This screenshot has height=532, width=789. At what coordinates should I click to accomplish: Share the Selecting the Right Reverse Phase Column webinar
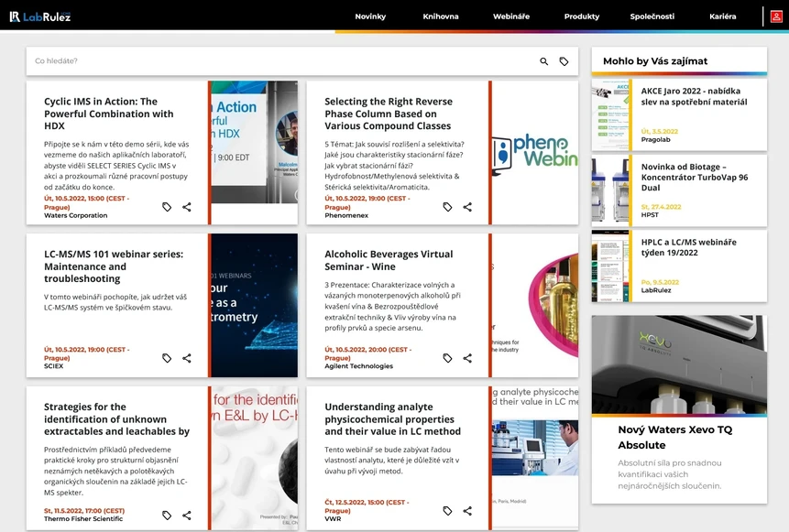click(467, 207)
